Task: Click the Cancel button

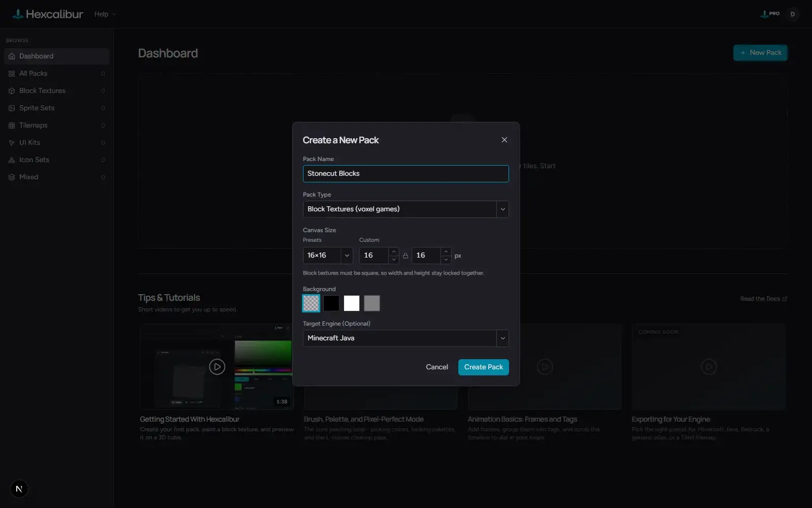Action: [x=437, y=367]
